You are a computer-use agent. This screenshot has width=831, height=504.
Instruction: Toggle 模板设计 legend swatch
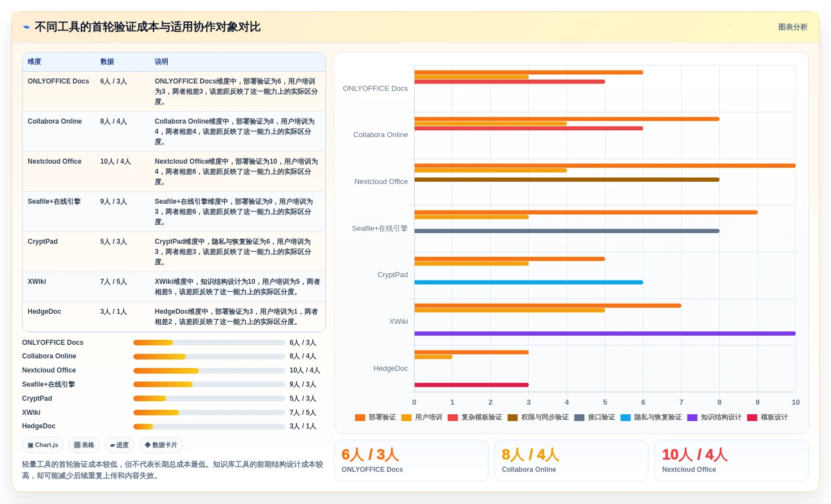pyautogui.click(x=752, y=418)
